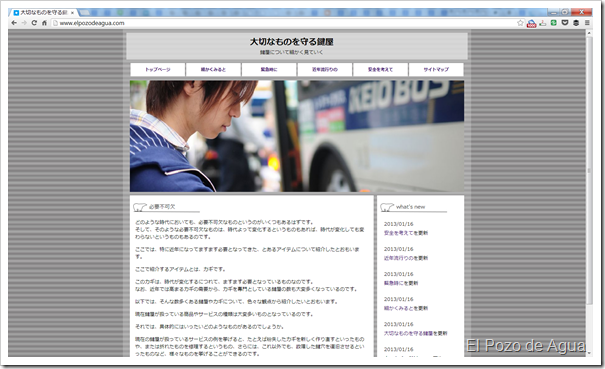Click the browser back arrow
This screenshot has width=605, height=369.
[14, 23]
